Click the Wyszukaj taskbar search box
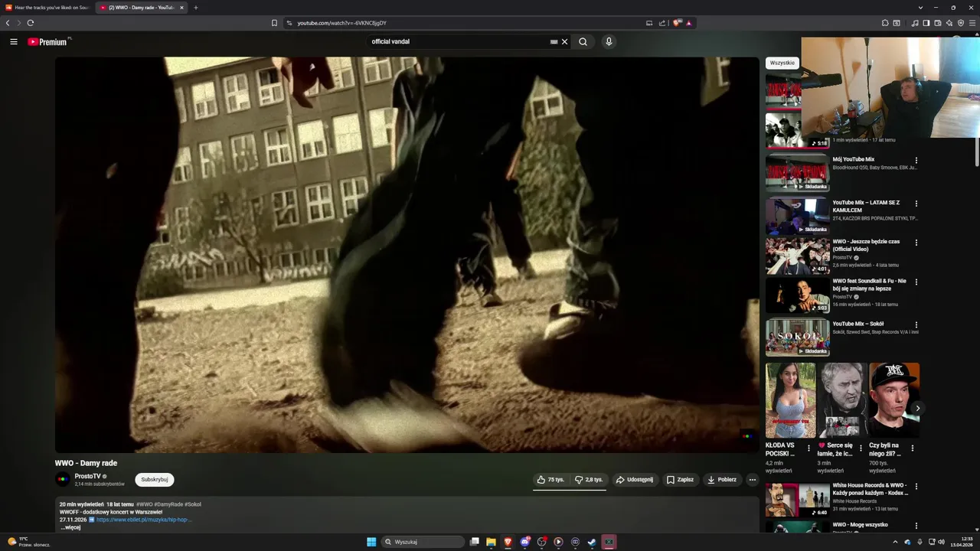This screenshot has width=980, height=551. click(423, 542)
